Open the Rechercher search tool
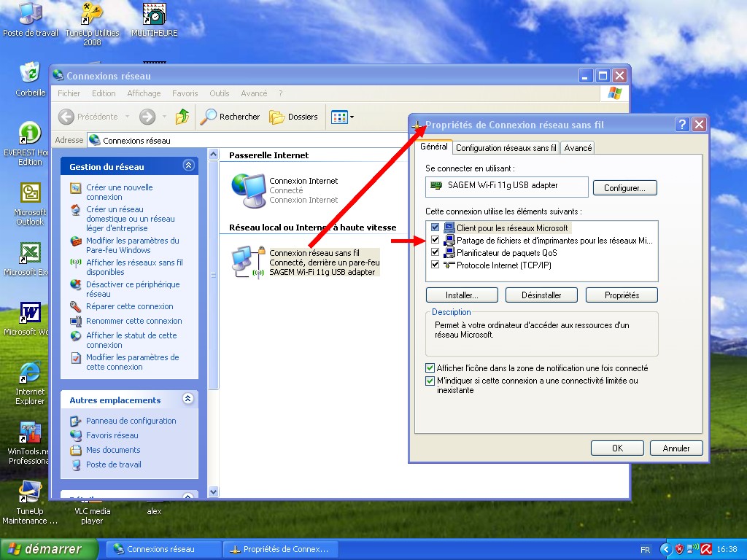Image resolution: width=747 pixels, height=560 pixels. [x=231, y=117]
